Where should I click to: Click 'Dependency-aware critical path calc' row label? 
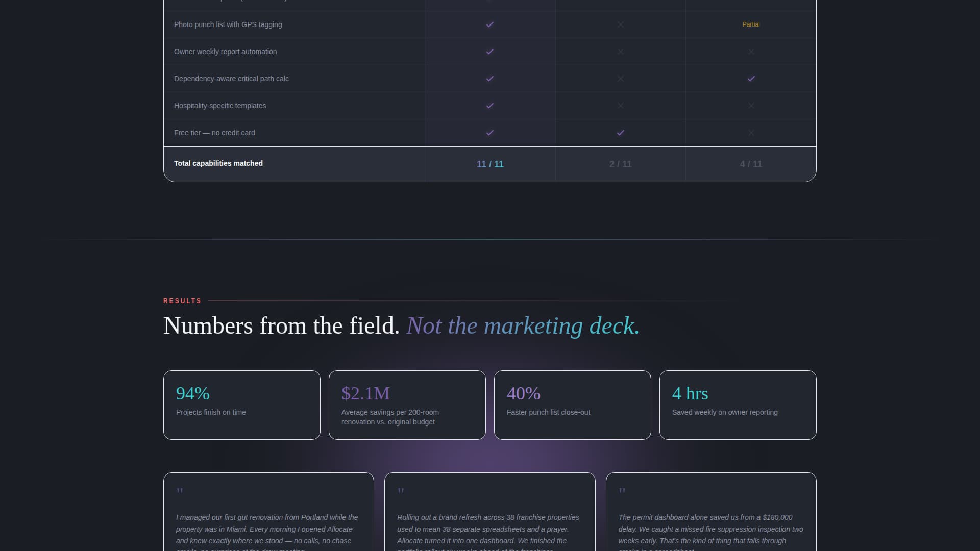tap(231, 79)
